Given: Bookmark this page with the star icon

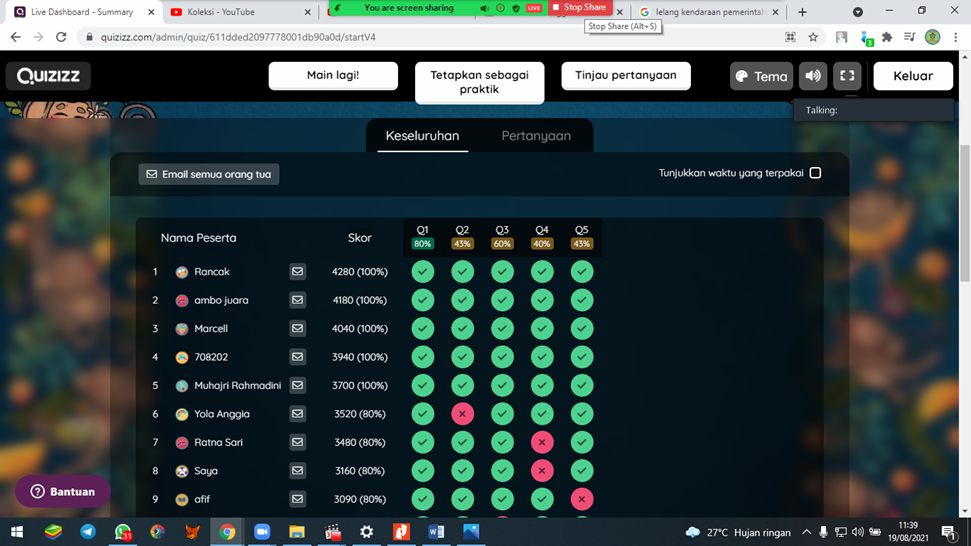Looking at the screenshot, I should 813,37.
